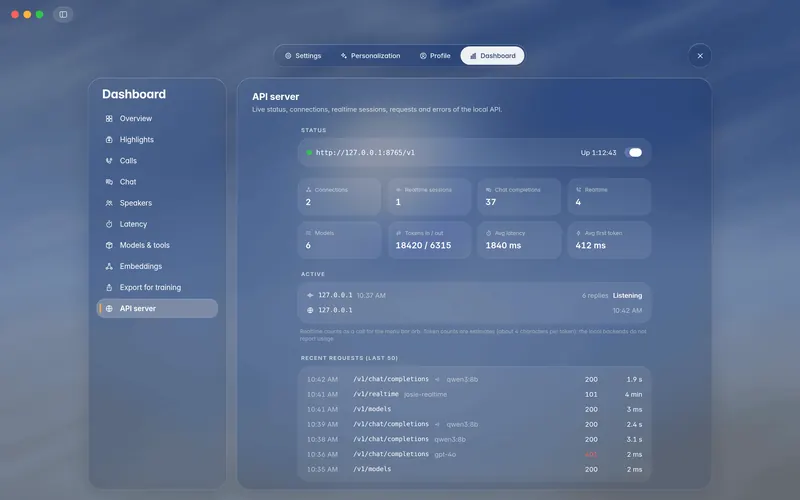Select the Dashboard tab

492,56
